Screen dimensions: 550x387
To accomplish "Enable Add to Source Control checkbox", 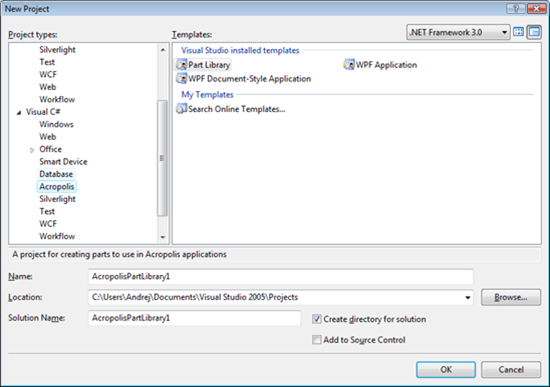I will (316, 340).
